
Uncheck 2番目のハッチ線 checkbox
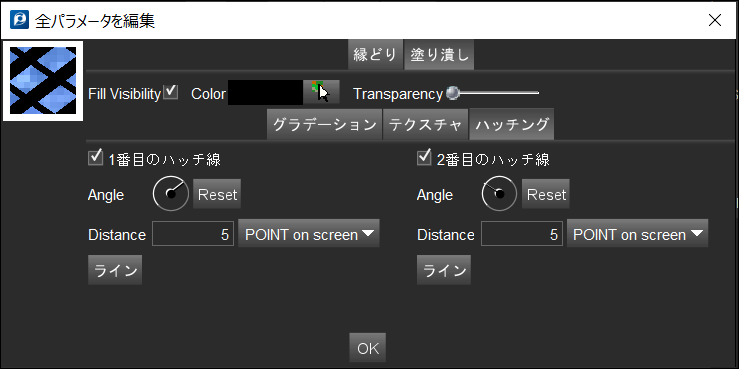pos(425,158)
